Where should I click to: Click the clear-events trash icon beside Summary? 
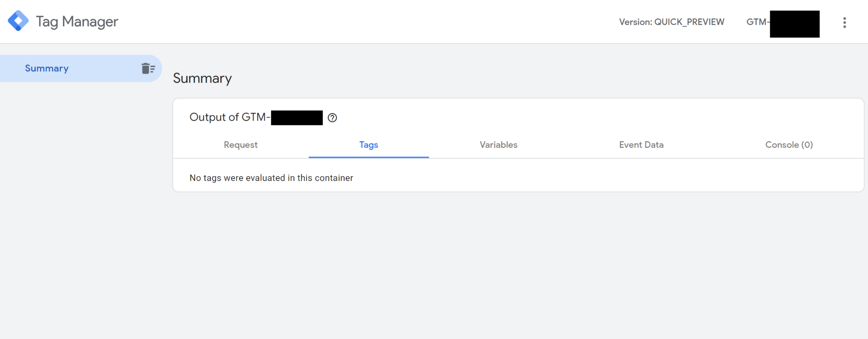(x=148, y=68)
